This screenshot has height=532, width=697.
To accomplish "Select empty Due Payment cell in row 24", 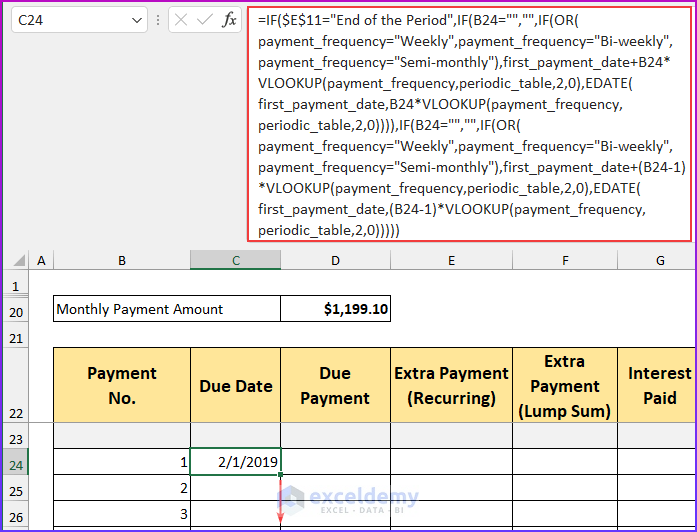I will 336,462.
